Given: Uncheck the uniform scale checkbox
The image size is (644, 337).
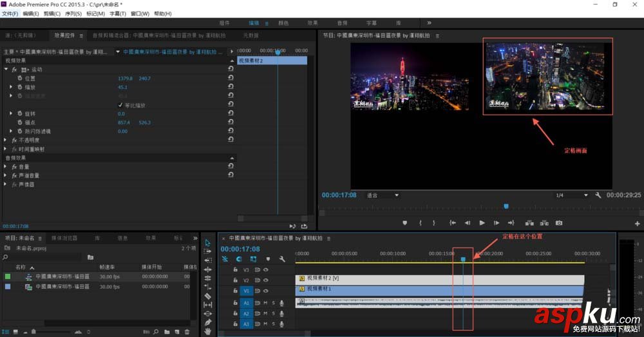Looking at the screenshot, I should [120, 105].
